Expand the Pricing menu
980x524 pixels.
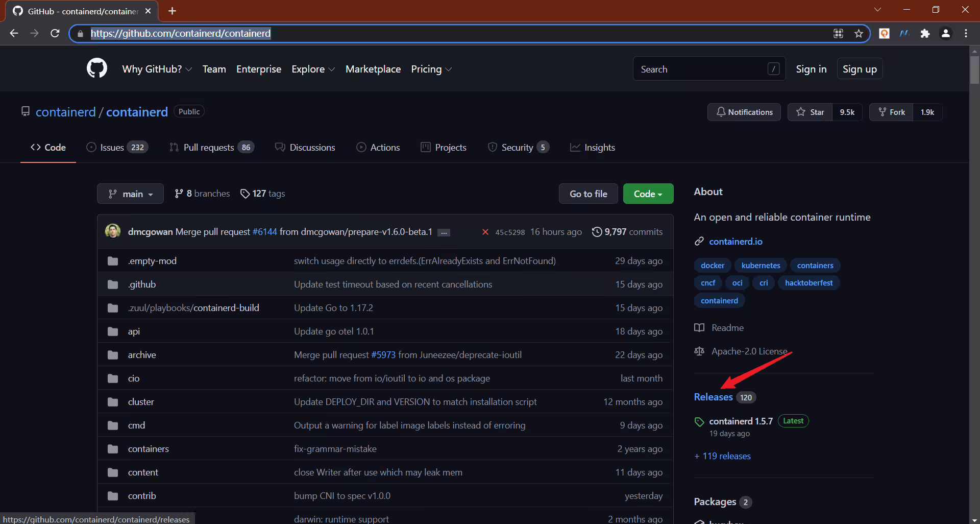point(431,69)
